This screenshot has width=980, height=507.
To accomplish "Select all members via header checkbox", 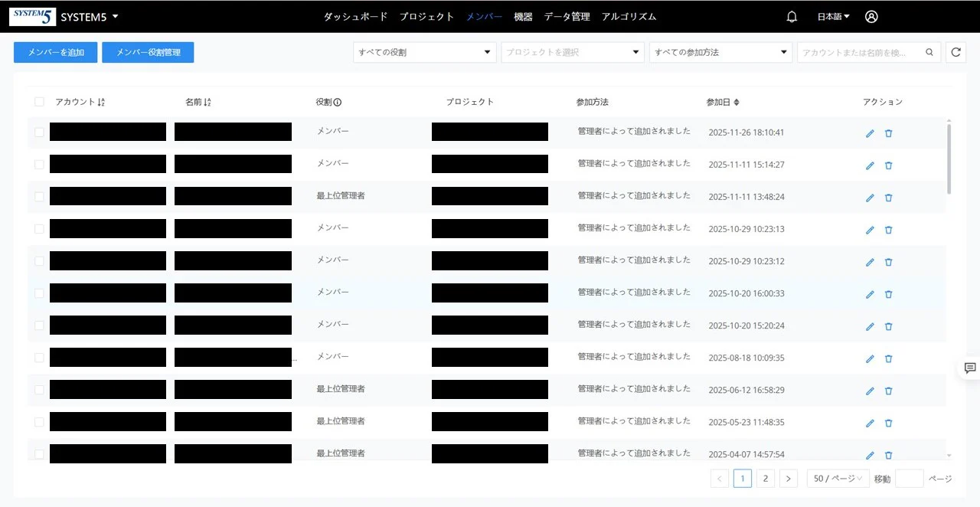I will [39, 101].
